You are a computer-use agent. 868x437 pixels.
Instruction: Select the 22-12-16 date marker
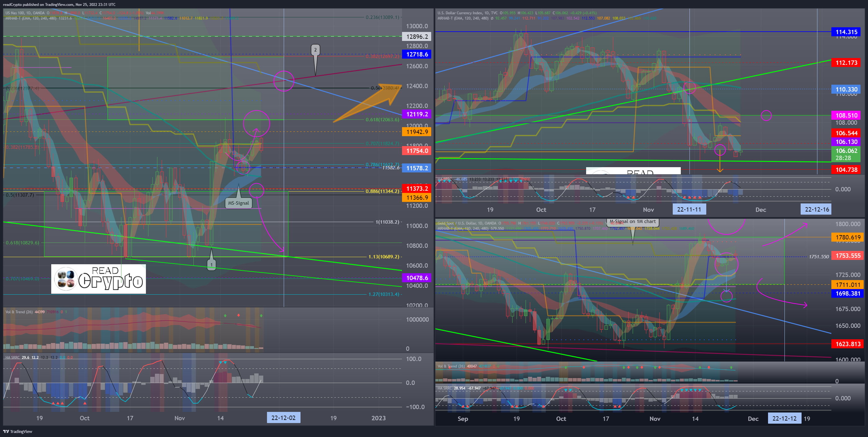[x=817, y=209]
